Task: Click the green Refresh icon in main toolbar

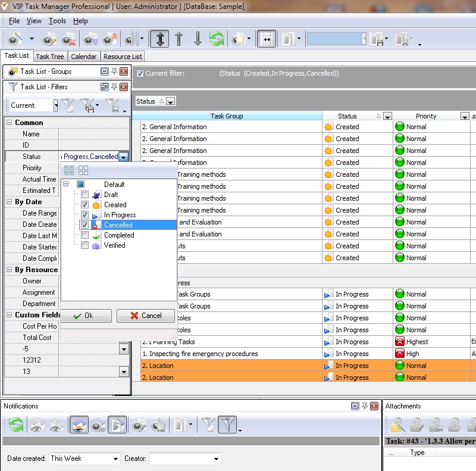Action: 216,39
